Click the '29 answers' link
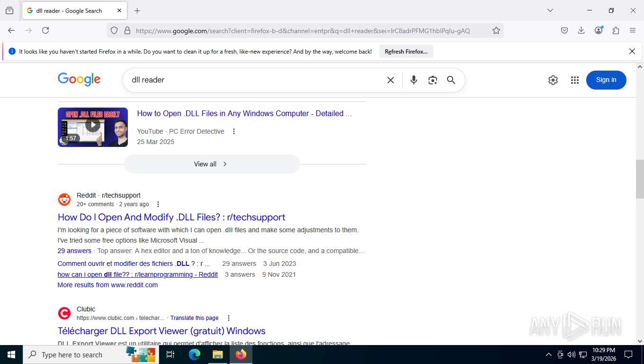This screenshot has height=364, width=644. click(x=74, y=251)
